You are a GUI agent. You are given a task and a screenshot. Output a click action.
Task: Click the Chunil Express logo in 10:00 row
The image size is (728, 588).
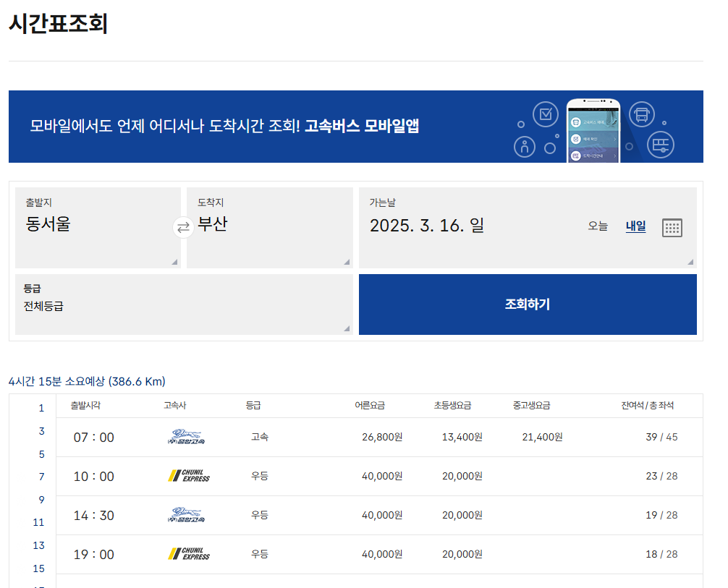(x=189, y=476)
